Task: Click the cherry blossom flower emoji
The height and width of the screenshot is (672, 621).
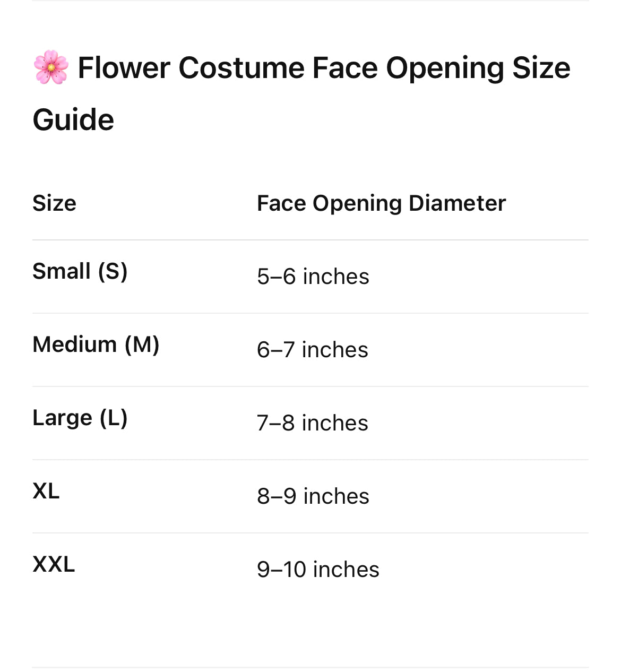Action: pos(51,67)
